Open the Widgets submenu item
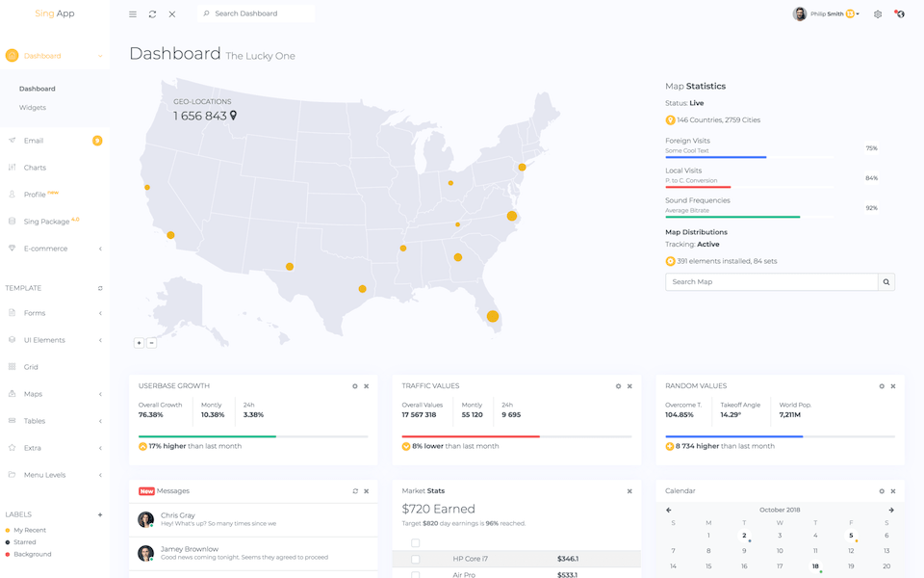This screenshot has width=924, height=578. 33,108
